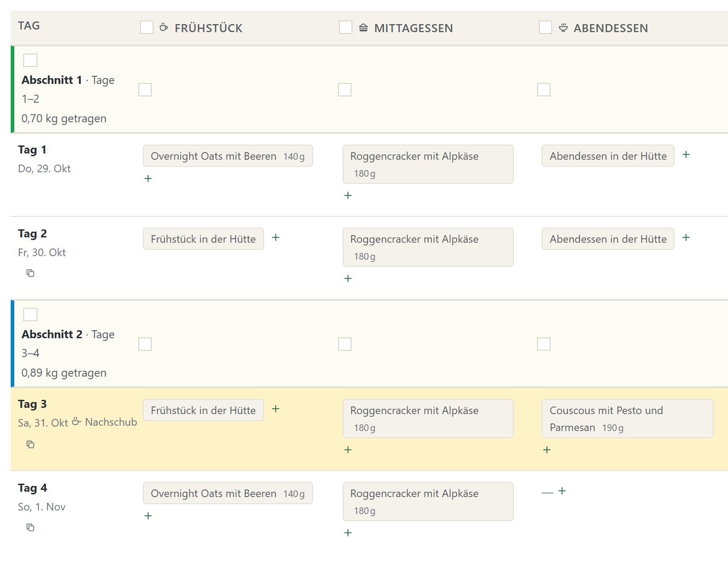The width and height of the screenshot is (728, 564).
Task: Check Abschnitt 1 breakfast column checkbox
Action: [145, 90]
